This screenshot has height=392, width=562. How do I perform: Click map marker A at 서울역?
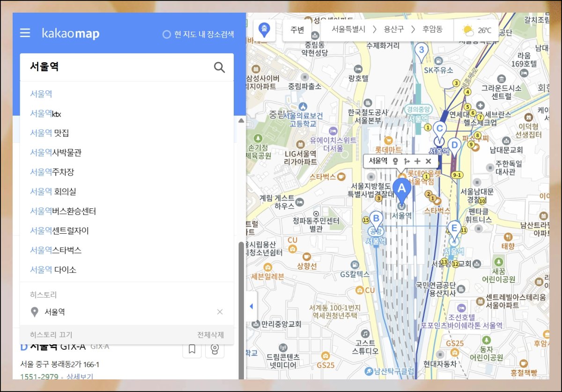pos(401,190)
